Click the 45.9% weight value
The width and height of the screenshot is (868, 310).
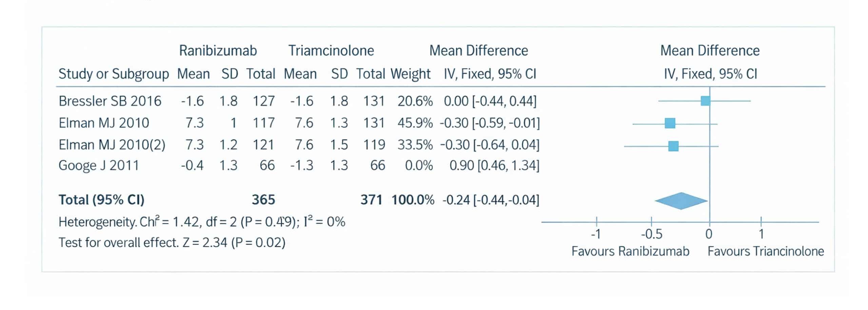415,123
